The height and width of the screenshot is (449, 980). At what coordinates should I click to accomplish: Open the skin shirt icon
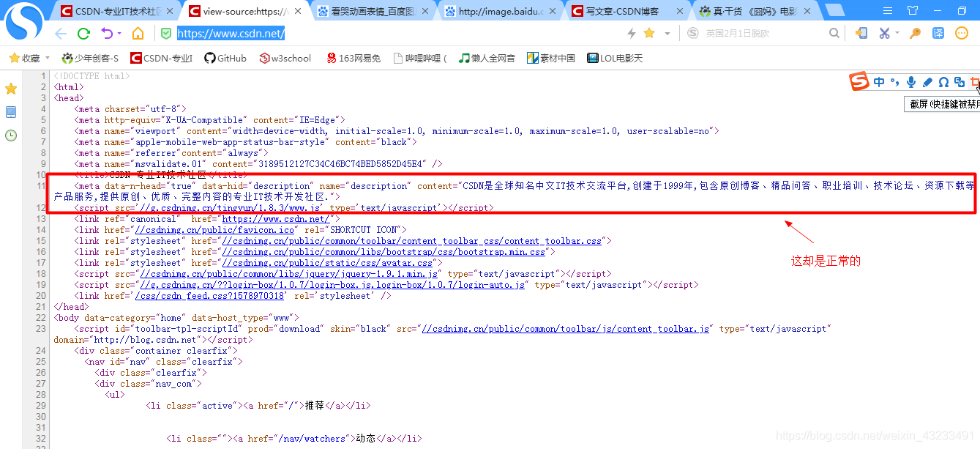coord(912,10)
